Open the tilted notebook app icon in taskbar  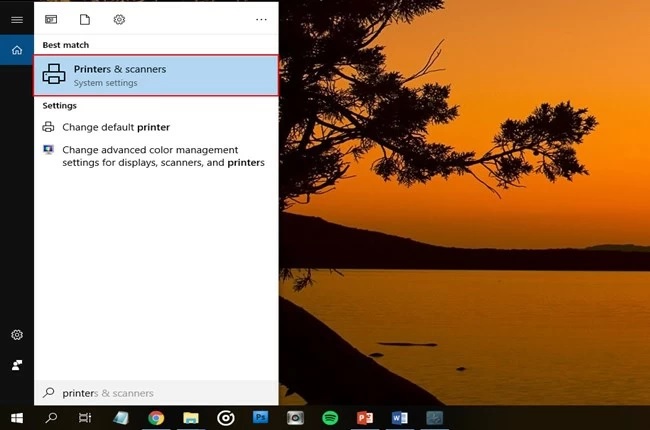[x=121, y=418]
